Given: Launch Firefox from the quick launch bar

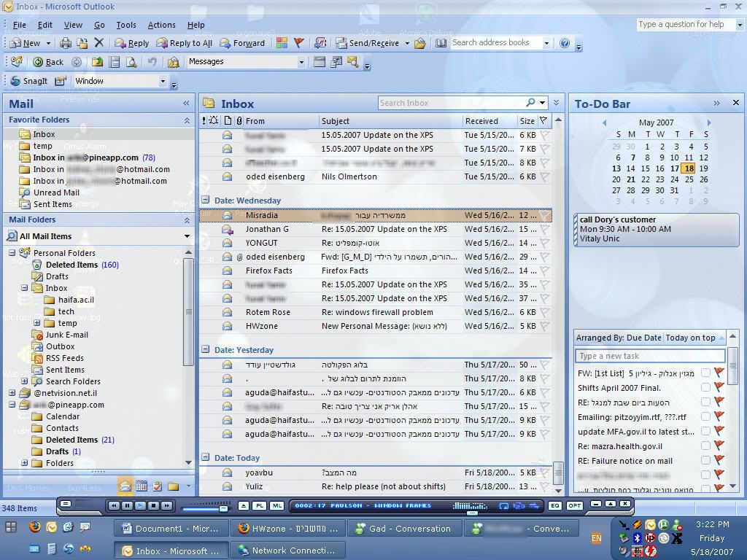Looking at the screenshot, I should point(35,526).
